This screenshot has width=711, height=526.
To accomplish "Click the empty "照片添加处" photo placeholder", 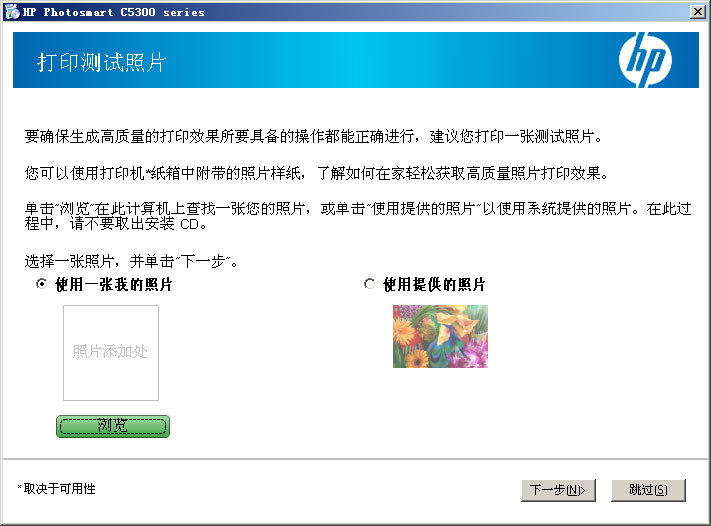I will pos(111,353).
